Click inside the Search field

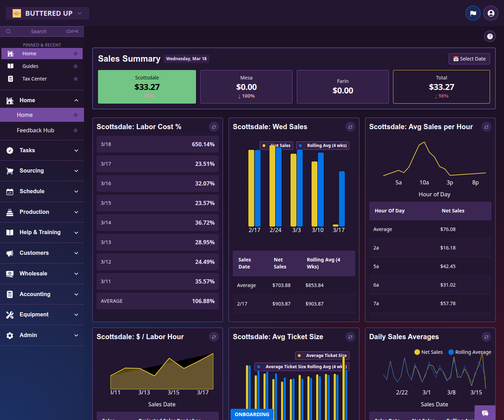point(38,31)
